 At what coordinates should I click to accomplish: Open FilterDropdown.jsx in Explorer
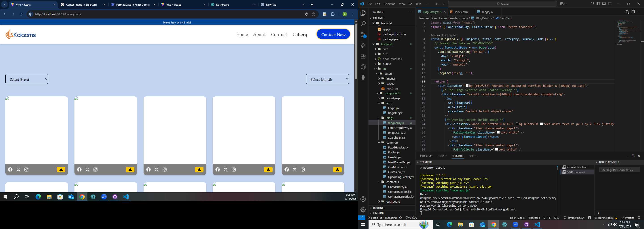coord(400,128)
